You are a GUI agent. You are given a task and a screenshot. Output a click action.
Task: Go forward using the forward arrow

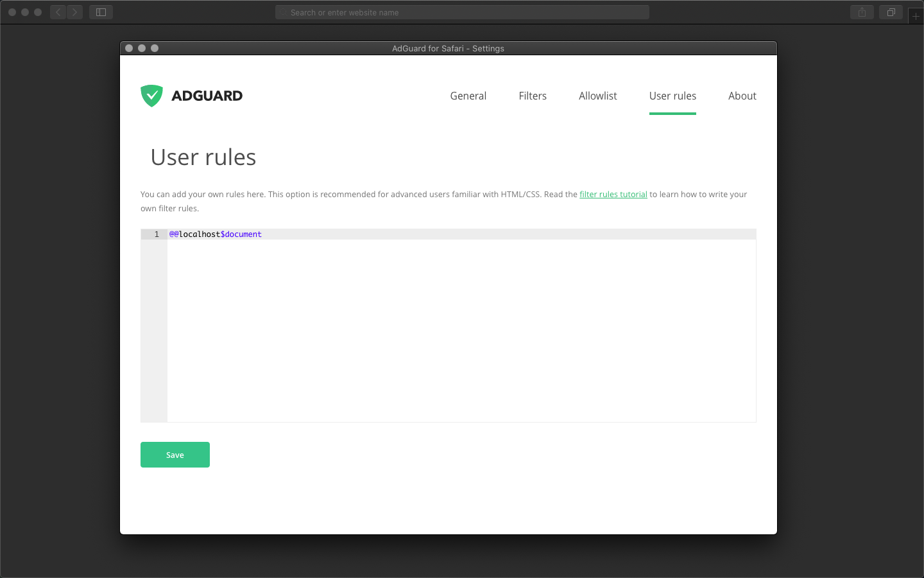(x=74, y=12)
